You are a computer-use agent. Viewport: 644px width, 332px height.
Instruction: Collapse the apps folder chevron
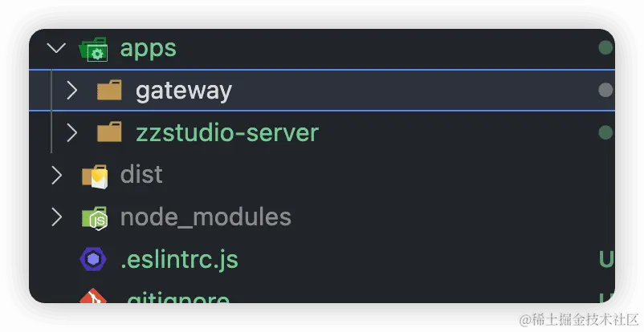coord(56,48)
